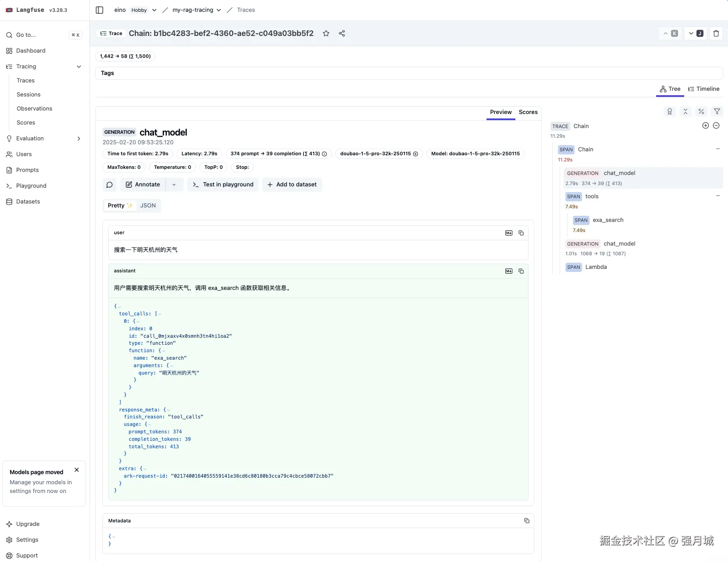Copy the Metadata JSON content
Screen dimensions: 728x561
pyautogui.click(x=527, y=521)
